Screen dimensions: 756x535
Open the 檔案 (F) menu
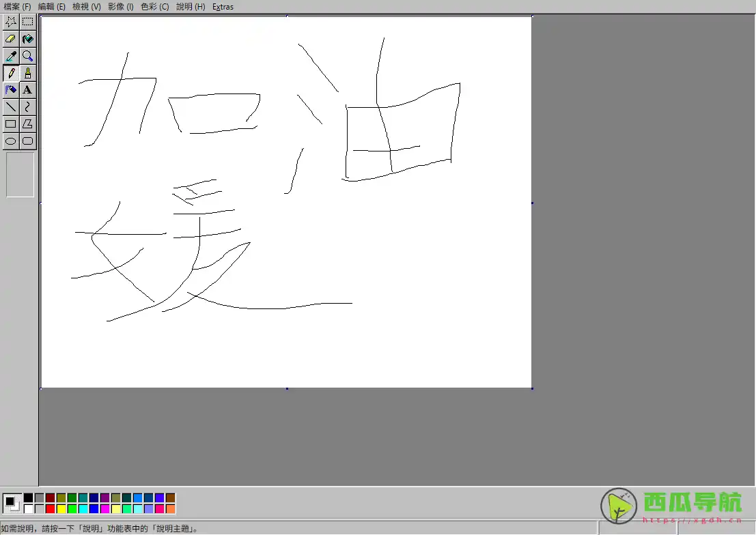tap(17, 7)
